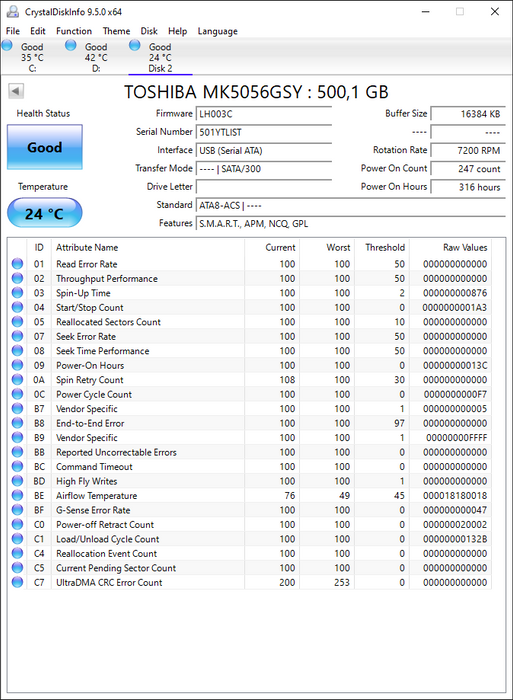Open the Disk menu

(x=149, y=31)
